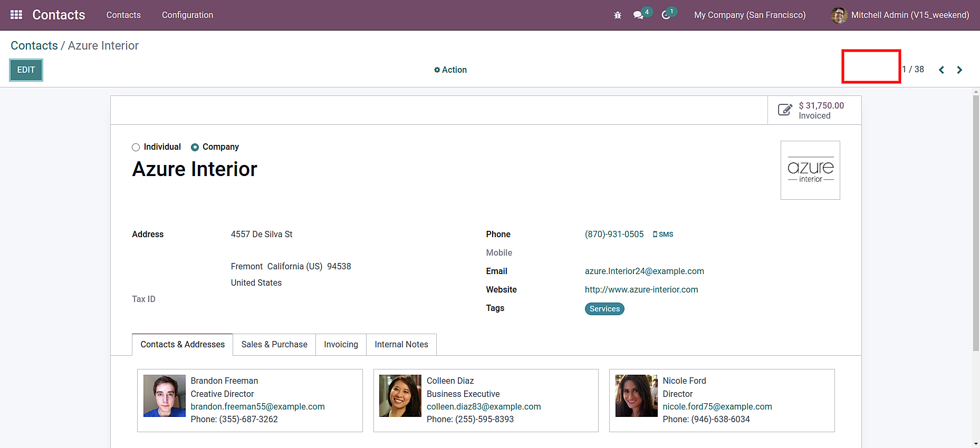Switch to Internal Notes tab
The image size is (980, 448).
(x=401, y=345)
